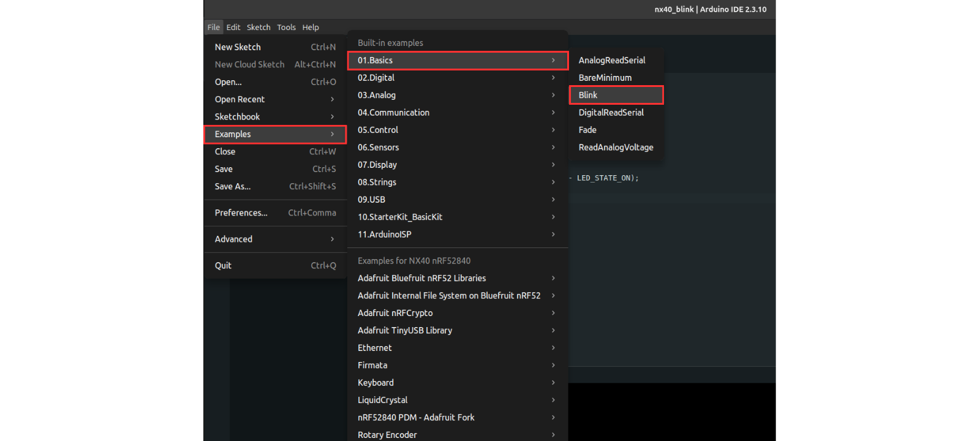Expand the 01.Basics examples category
This screenshot has height=441, width=980.
(458, 61)
